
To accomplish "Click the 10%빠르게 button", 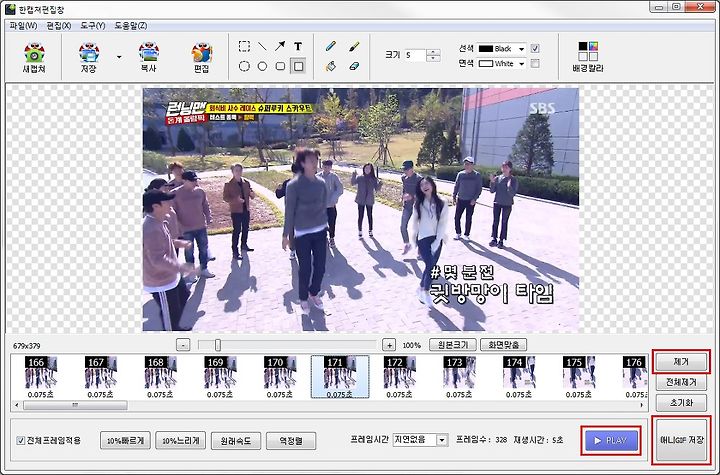I will coord(125,441).
